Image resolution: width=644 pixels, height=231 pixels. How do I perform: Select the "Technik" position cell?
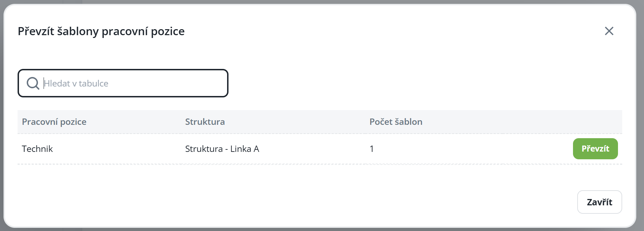click(37, 149)
